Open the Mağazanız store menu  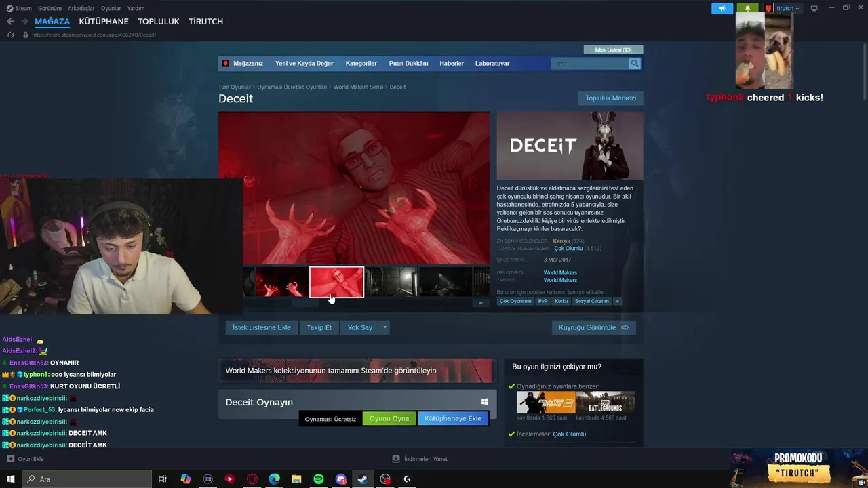point(248,63)
